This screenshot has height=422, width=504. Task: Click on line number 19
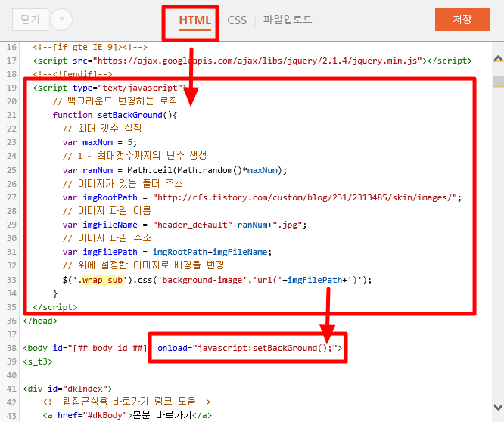click(11, 88)
